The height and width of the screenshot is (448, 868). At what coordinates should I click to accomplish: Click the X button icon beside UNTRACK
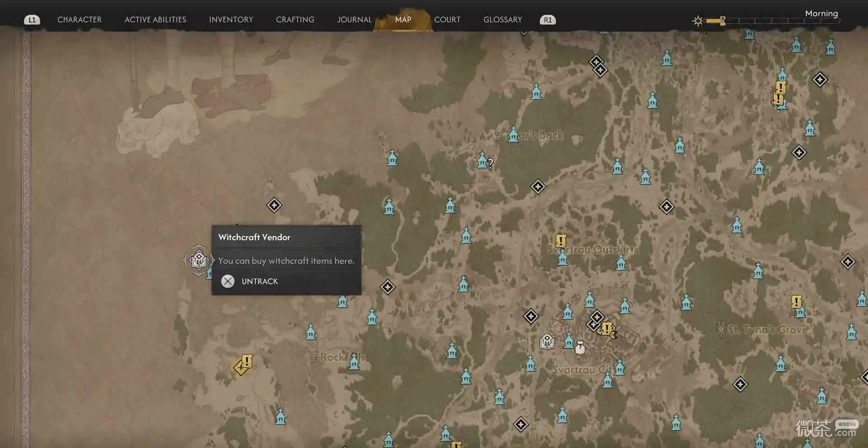pos(228,281)
